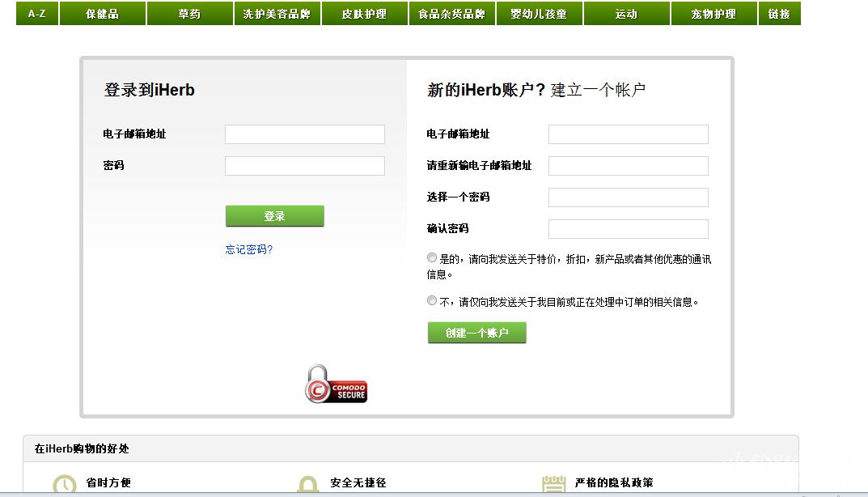Click the clock icon beside 省时方便
The height and width of the screenshot is (497, 868).
(64, 484)
